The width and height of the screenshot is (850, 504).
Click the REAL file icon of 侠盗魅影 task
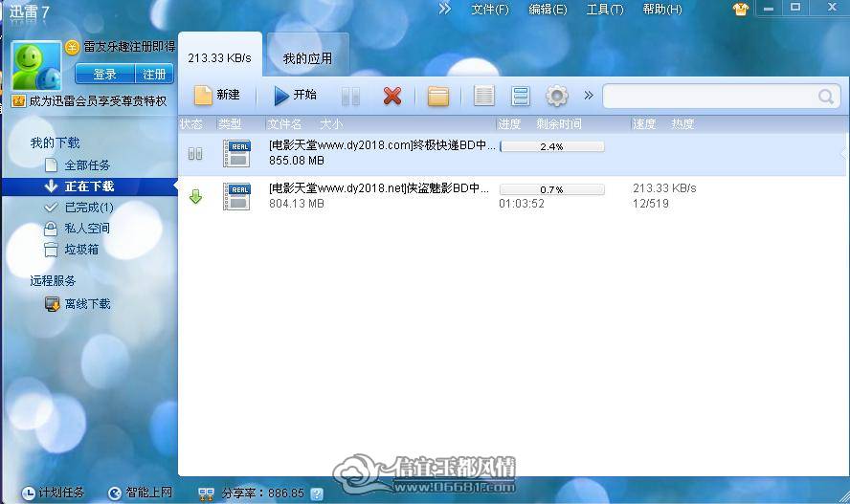pos(236,196)
